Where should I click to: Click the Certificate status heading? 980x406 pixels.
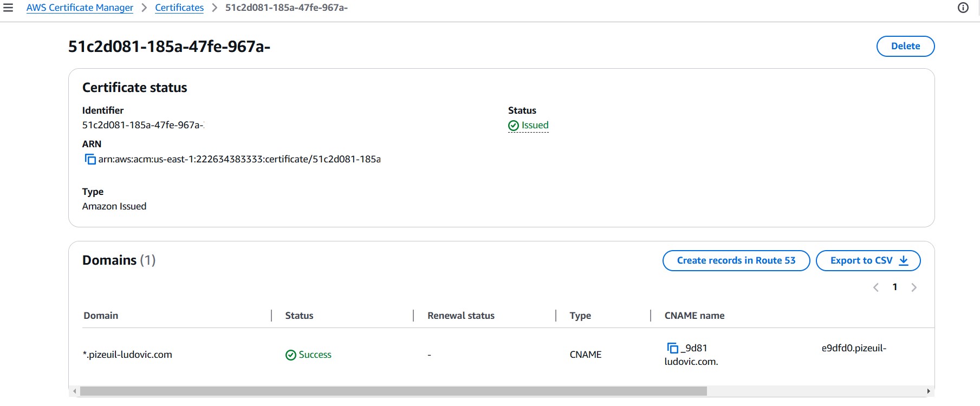click(135, 88)
